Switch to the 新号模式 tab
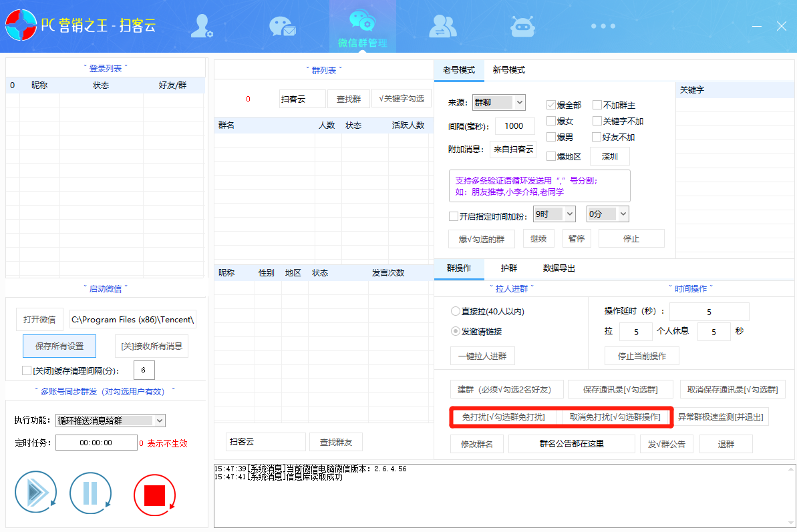The image size is (797, 532). (509, 70)
